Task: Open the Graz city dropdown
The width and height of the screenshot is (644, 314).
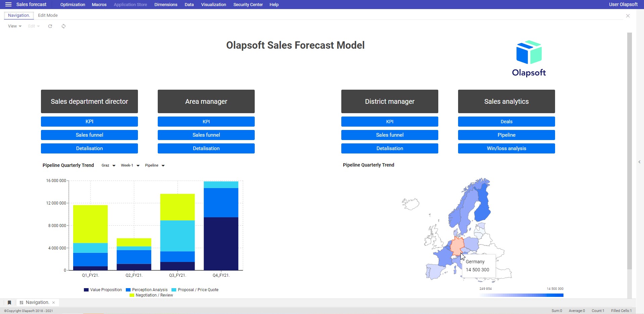Action: 108,165
